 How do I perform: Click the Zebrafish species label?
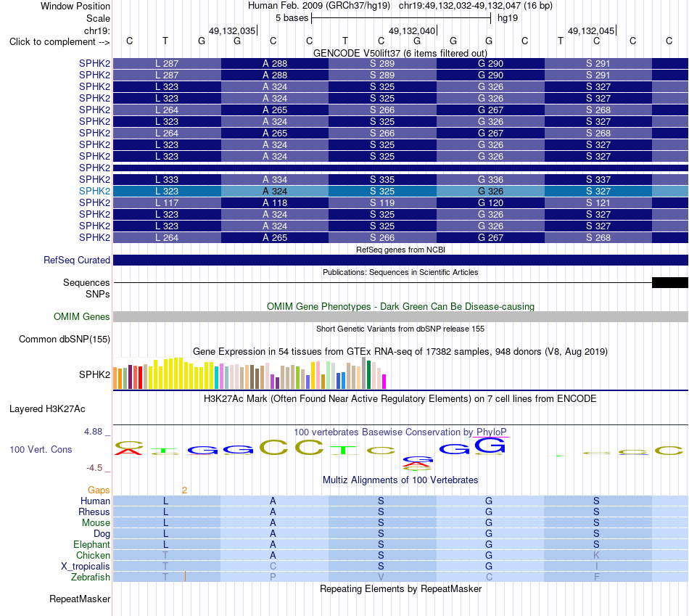pyautogui.click(x=91, y=578)
